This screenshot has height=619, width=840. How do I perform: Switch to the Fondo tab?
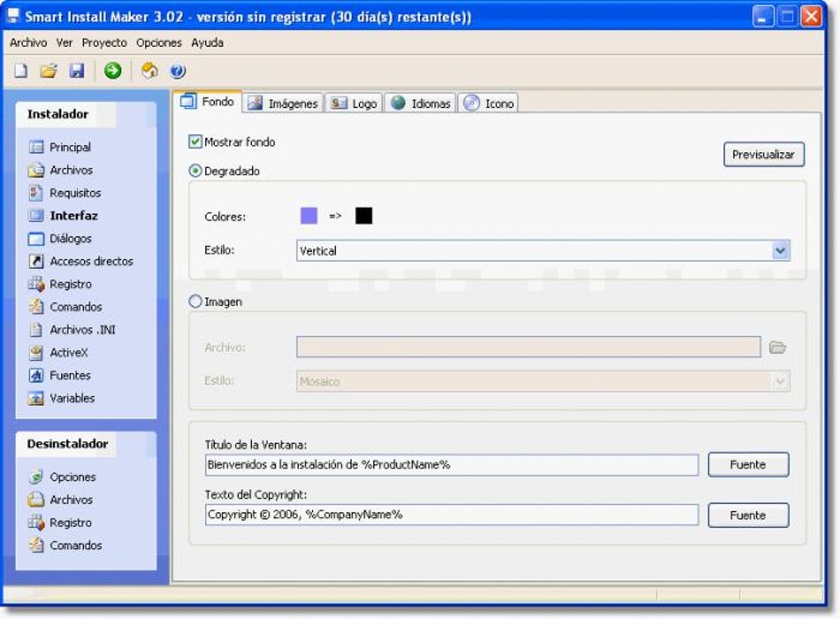pos(208,102)
